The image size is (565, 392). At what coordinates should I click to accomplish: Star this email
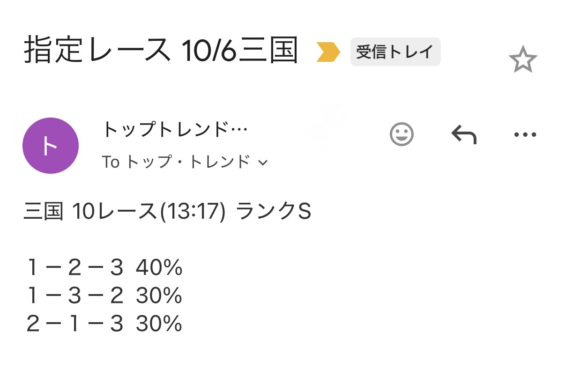pyautogui.click(x=522, y=60)
